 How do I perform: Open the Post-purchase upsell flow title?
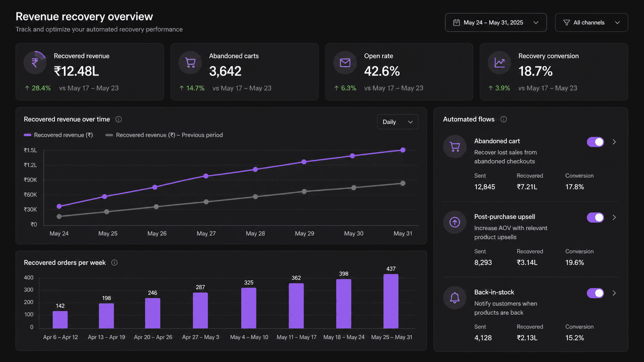click(x=505, y=217)
